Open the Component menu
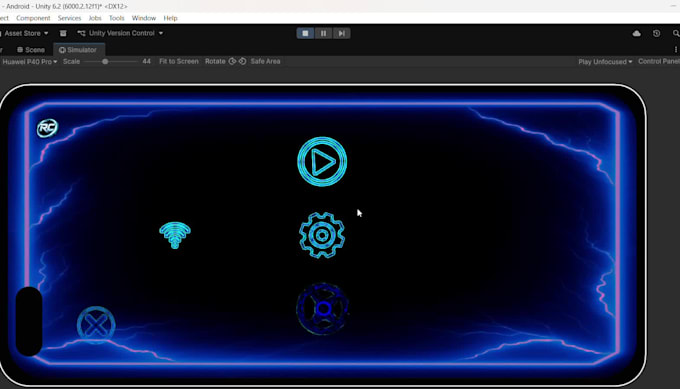The height and width of the screenshot is (389, 680). [x=33, y=18]
